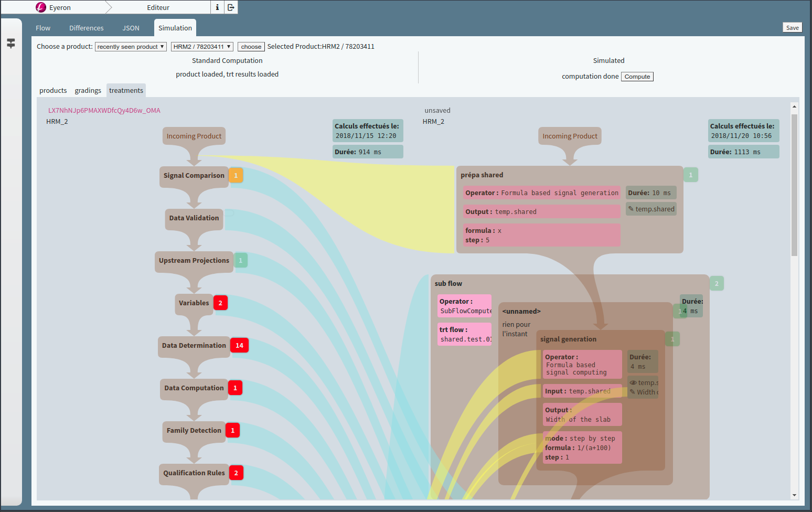
Task: Click the SubFlowCompute operator box
Action: coord(465,306)
